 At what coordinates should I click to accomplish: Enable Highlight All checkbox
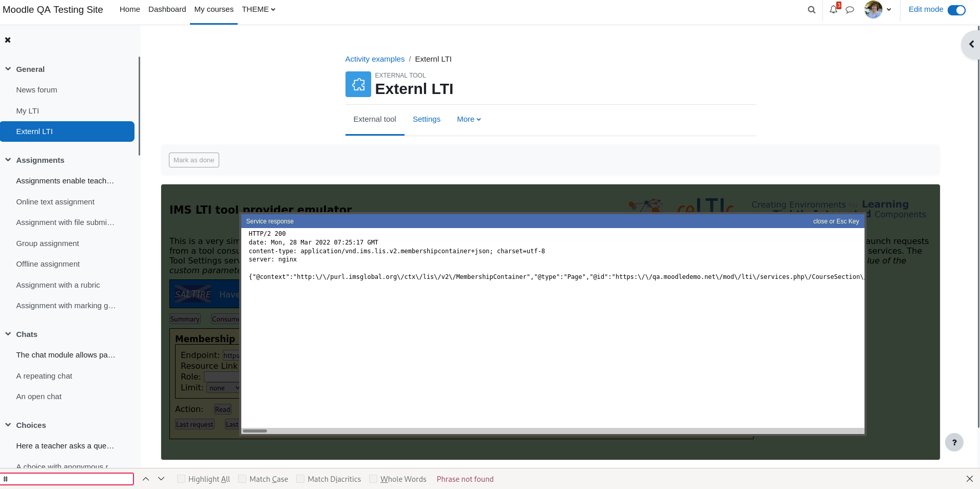pos(181,479)
